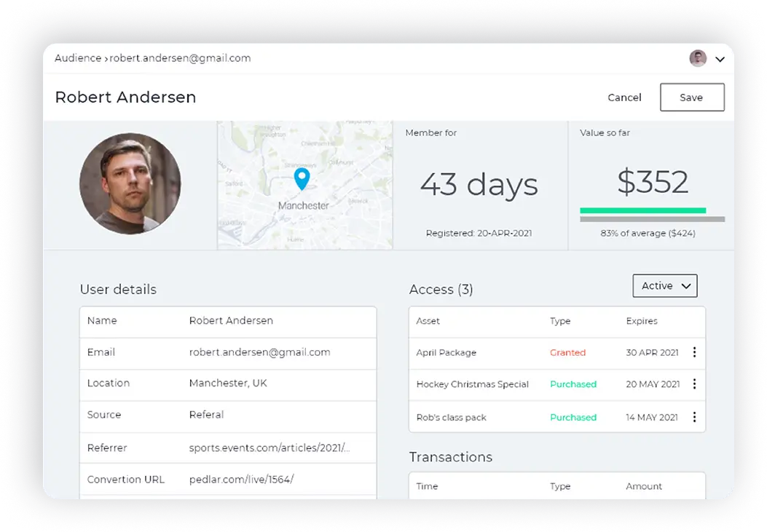Click the 43 days membership value
This screenshot has width=767, height=532.
479,185
